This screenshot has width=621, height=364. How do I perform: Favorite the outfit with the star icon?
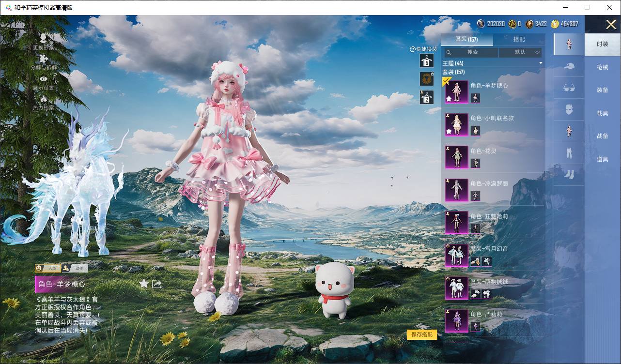point(144,284)
